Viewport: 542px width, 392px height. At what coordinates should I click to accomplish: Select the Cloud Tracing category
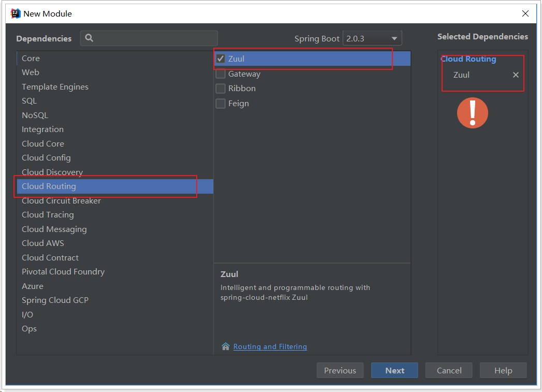115,215
